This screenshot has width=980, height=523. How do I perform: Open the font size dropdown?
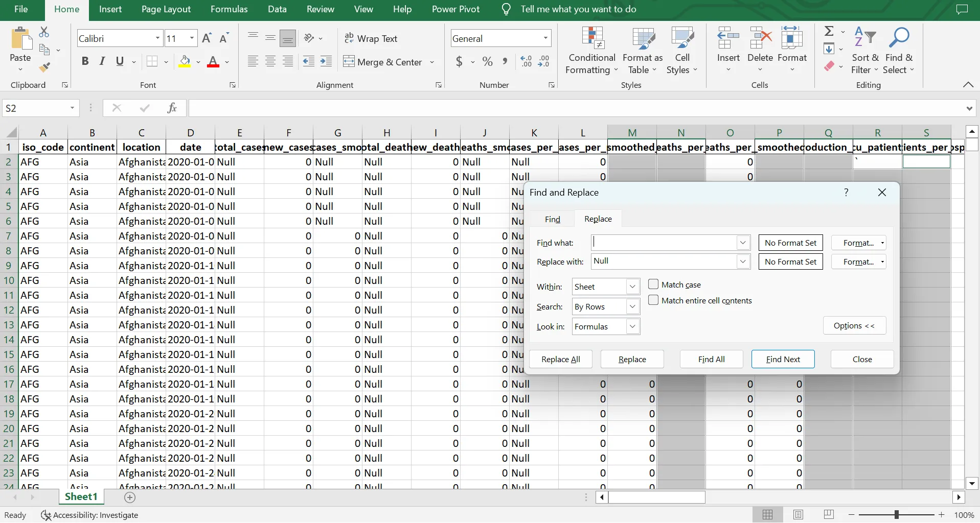click(192, 38)
